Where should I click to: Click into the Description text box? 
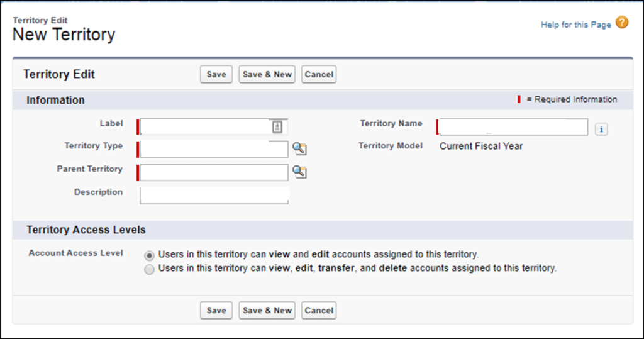[214, 195]
